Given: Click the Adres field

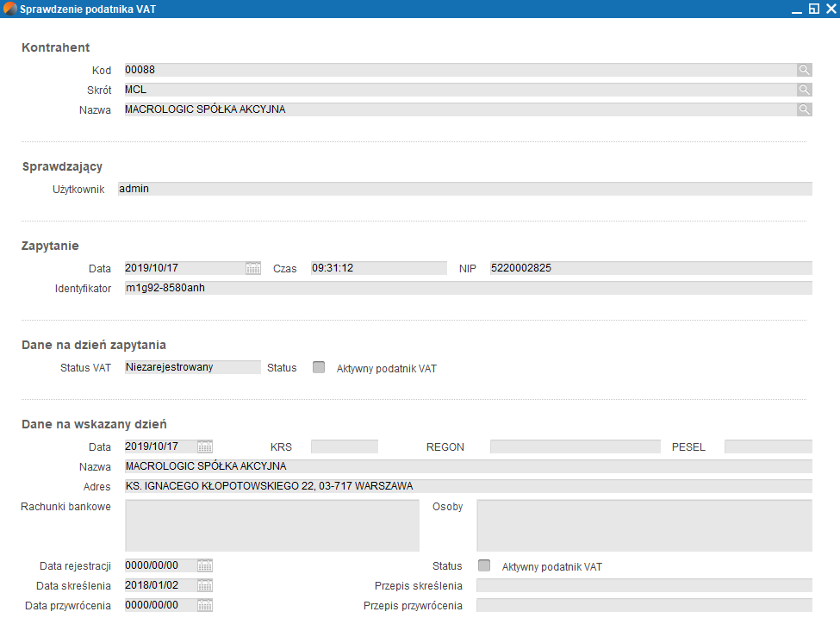Looking at the screenshot, I should tap(465, 486).
